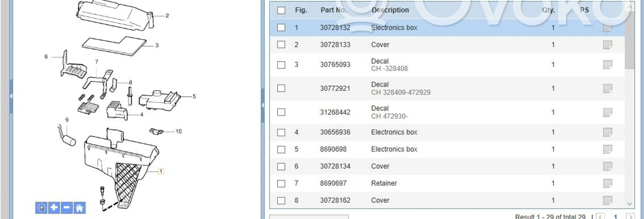This screenshot has height=219, width=644.
Task: Collapse the left panel using edge arrow
Action: pos(11,96)
